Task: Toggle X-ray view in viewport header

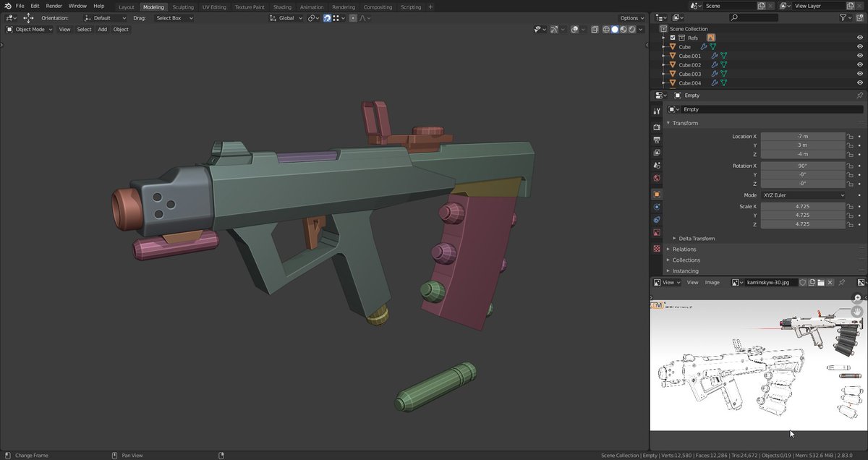Action: pos(595,30)
